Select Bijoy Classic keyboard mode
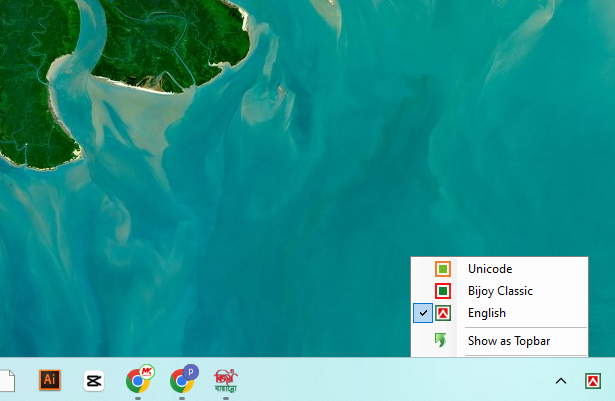The image size is (615, 401). pyautogui.click(x=499, y=291)
